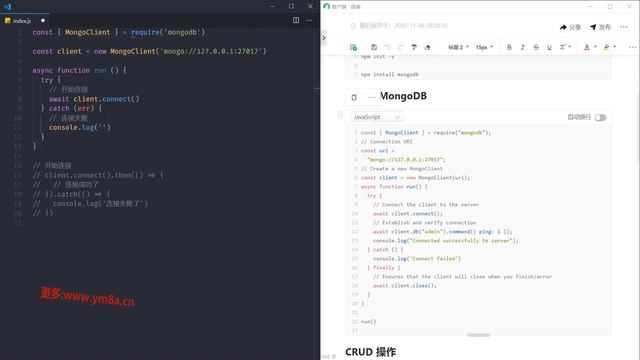Viewport: 640px width, 360px height.
Task: Click the require('mongodb') line in VS Code
Action: pos(119,32)
